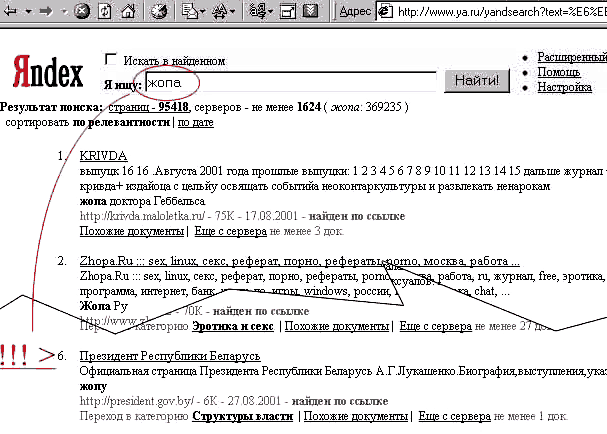Open the Структуры власти category link

click(x=242, y=417)
